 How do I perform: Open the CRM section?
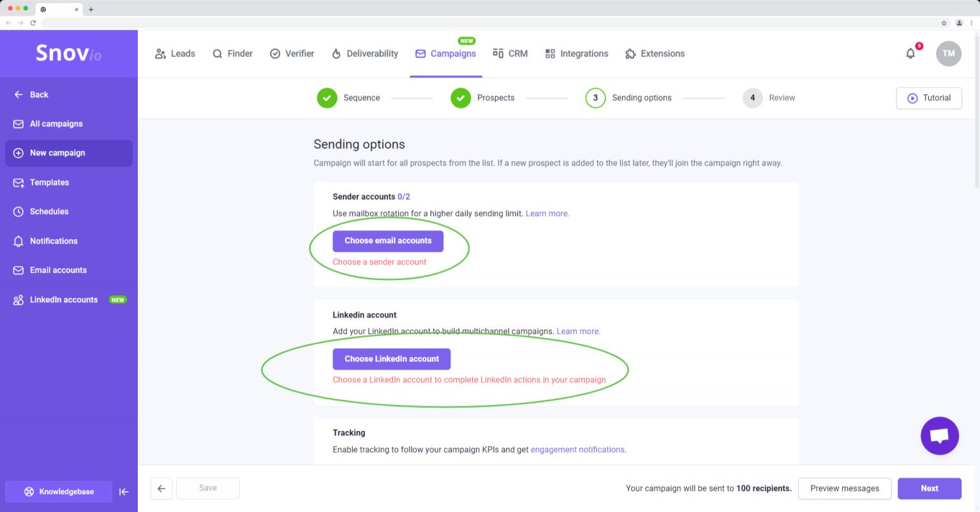510,54
